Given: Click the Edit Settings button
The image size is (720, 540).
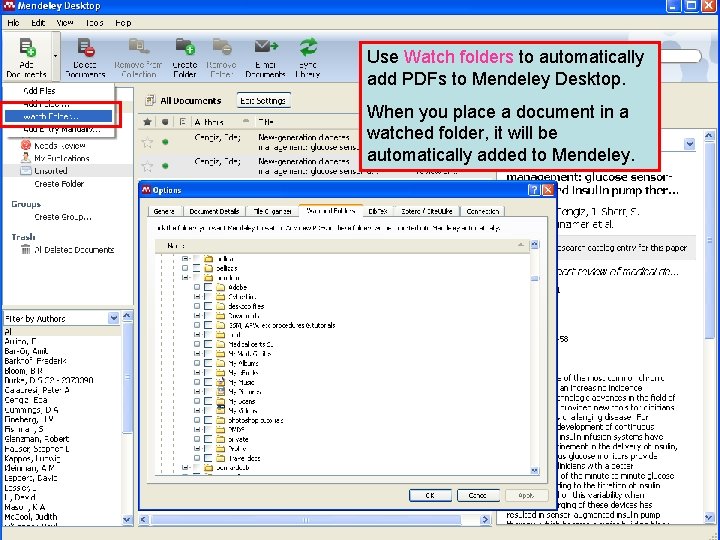Looking at the screenshot, I should (264, 101).
